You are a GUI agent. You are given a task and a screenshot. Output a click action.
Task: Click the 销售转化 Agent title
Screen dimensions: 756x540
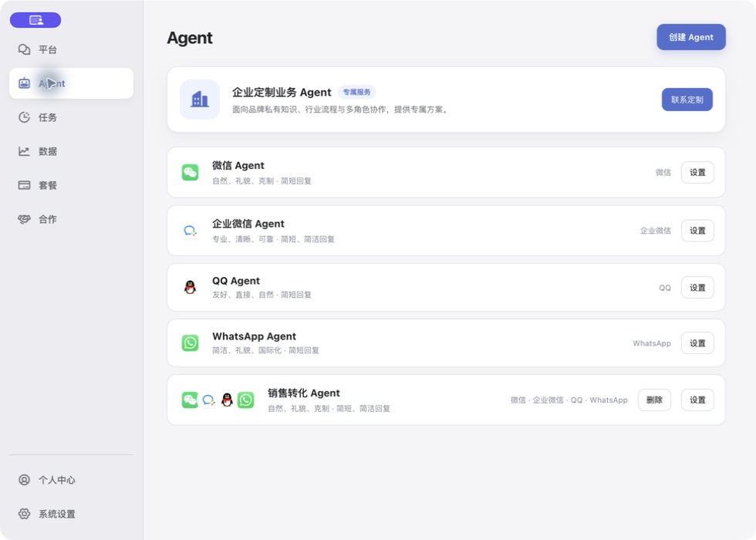(304, 393)
